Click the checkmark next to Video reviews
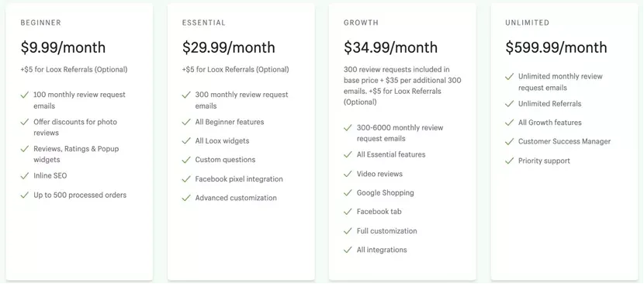 coord(348,174)
